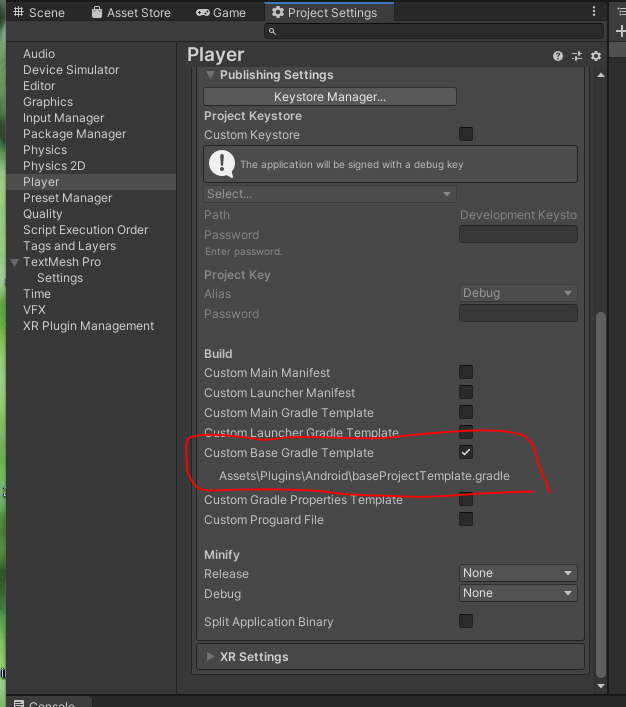Click the plus icon at right edge
The height and width of the screenshot is (707, 626).
click(x=621, y=31)
